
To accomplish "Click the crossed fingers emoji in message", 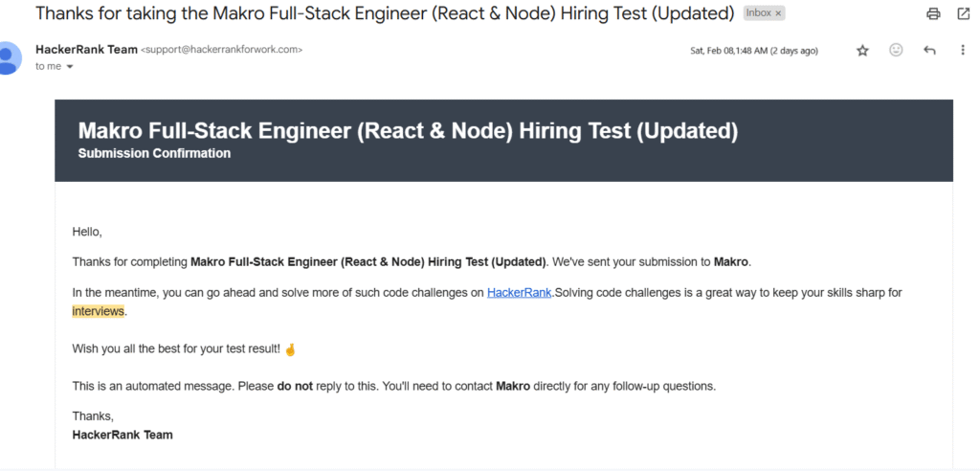I will [289, 349].
